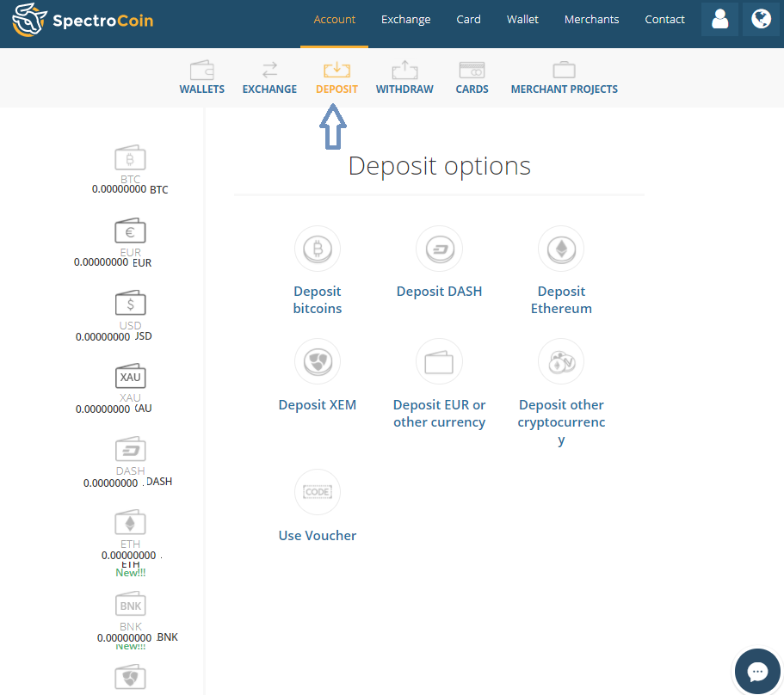784x695 pixels.
Task: Select the XEM wallet icon at sidebar bottom
Action: tap(130, 677)
